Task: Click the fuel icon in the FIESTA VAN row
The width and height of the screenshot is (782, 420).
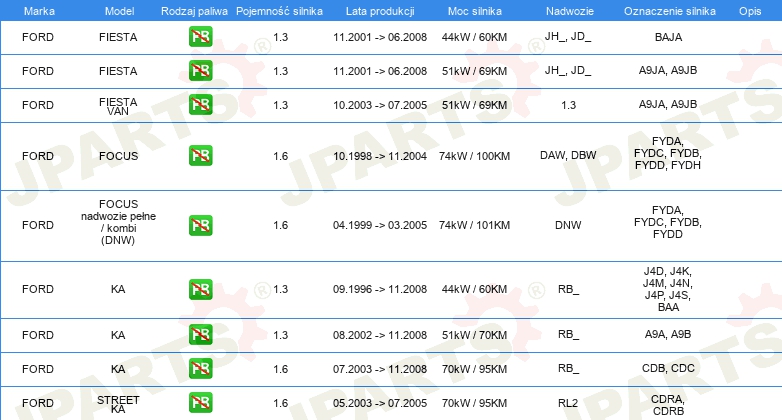Action: click(x=200, y=105)
